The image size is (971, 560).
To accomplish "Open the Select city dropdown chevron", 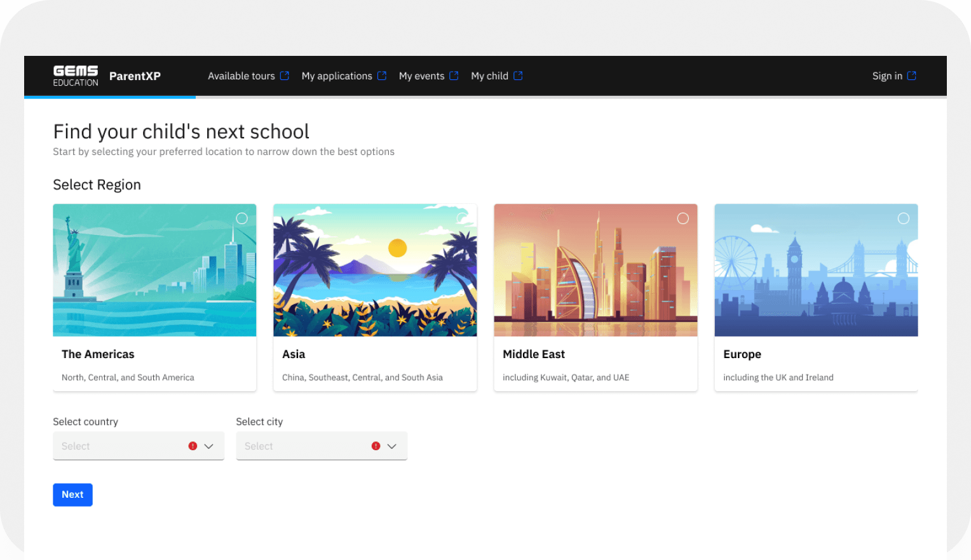I will tap(392, 446).
